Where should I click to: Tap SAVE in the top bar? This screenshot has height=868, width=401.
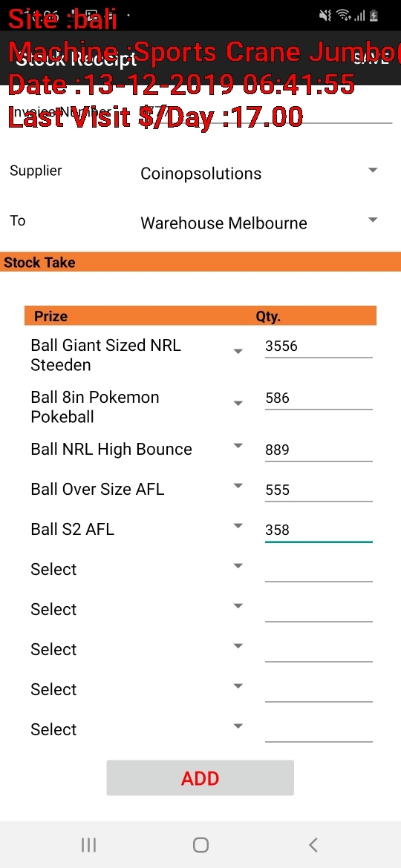coord(371,59)
